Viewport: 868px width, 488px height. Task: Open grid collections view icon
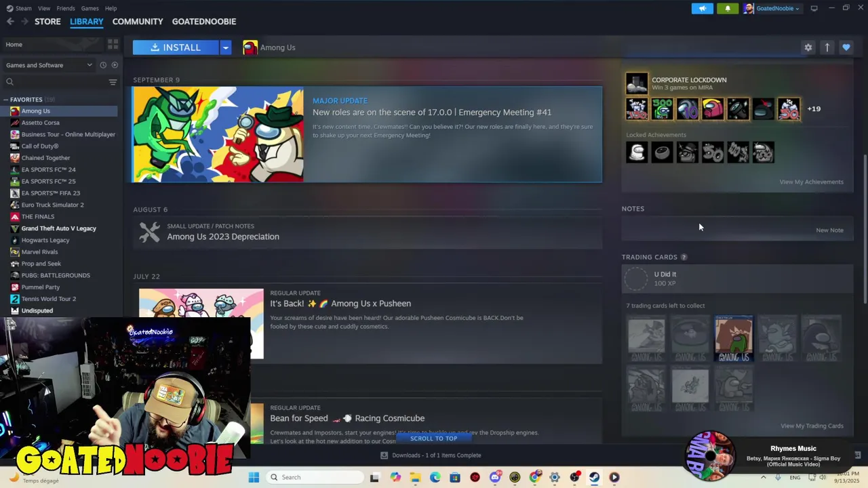click(113, 44)
